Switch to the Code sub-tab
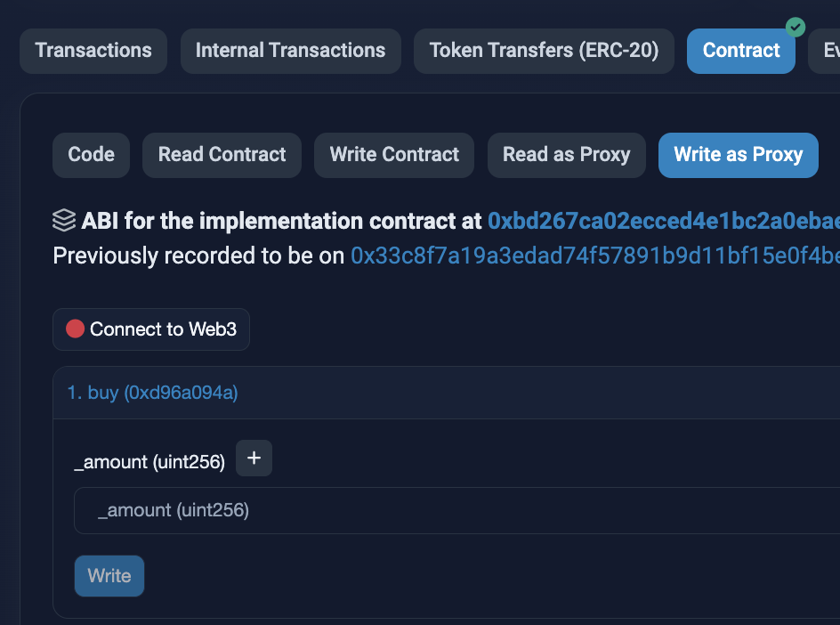Screen dimensions: 840x625 91,155
